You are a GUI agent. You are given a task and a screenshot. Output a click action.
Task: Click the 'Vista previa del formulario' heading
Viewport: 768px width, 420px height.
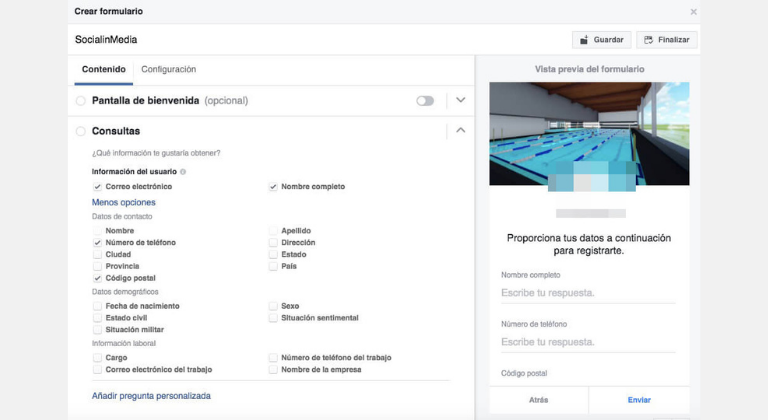pos(589,69)
